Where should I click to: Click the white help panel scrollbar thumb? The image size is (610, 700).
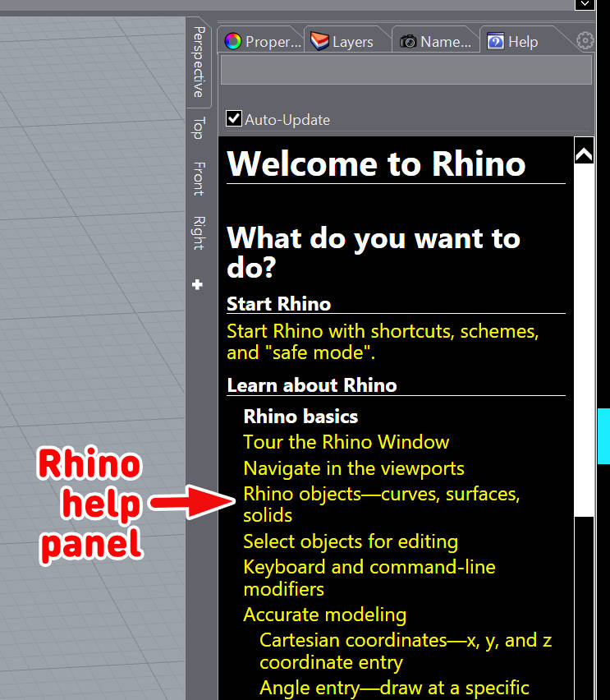584,340
